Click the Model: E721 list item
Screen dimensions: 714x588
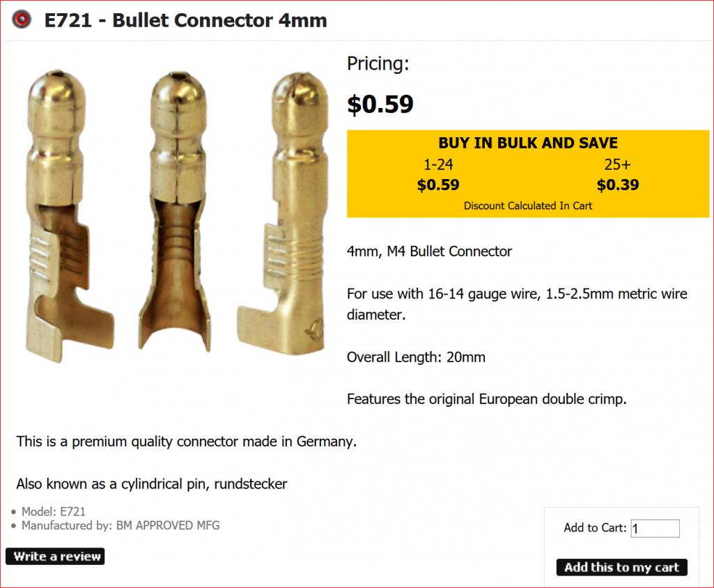coord(54,511)
